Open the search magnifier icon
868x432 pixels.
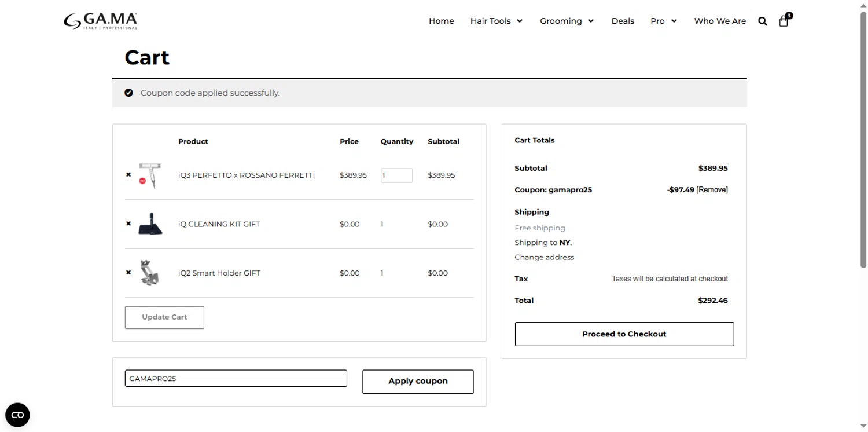763,21
